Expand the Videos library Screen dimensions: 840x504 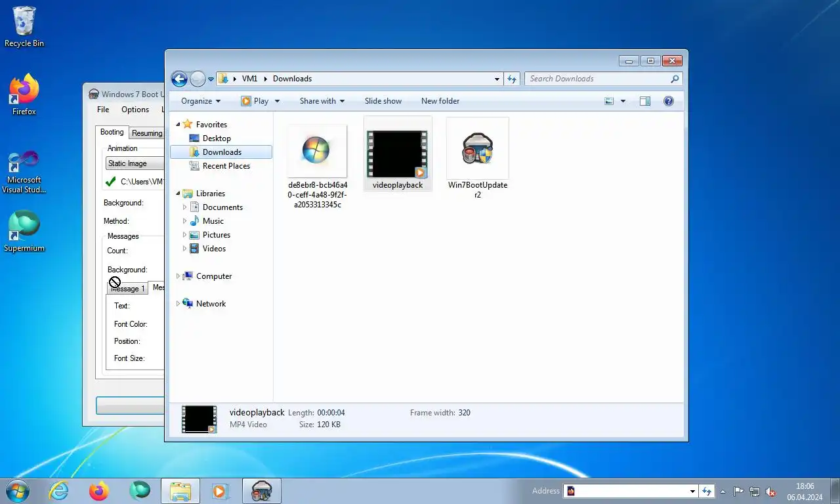tap(185, 249)
